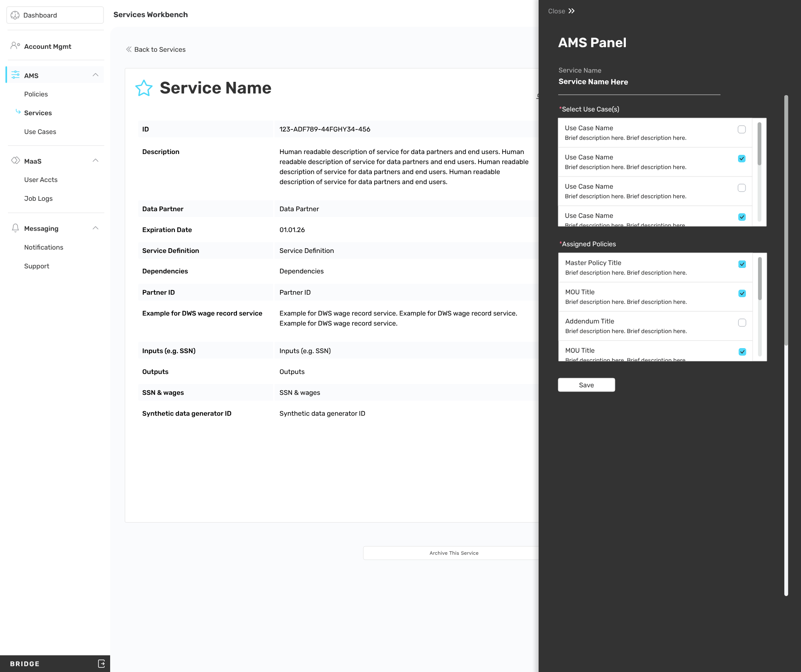Click the Messaging bell icon
801x672 pixels.
pos(15,228)
